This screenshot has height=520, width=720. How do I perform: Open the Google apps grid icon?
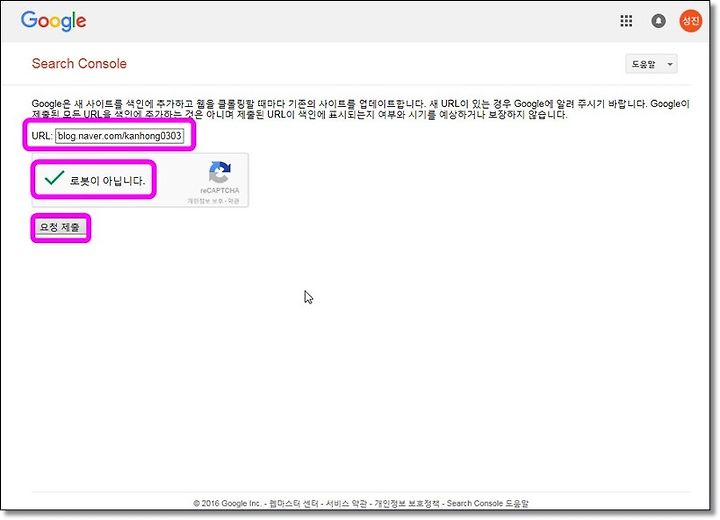626,21
